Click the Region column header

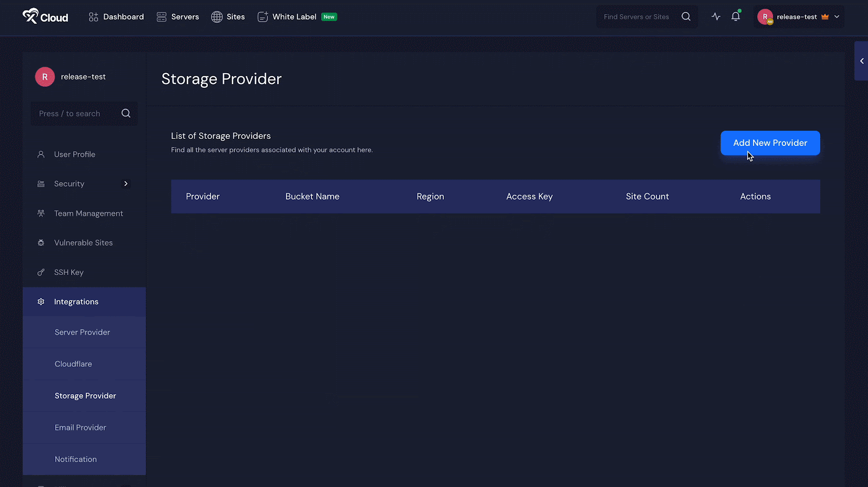tap(430, 196)
